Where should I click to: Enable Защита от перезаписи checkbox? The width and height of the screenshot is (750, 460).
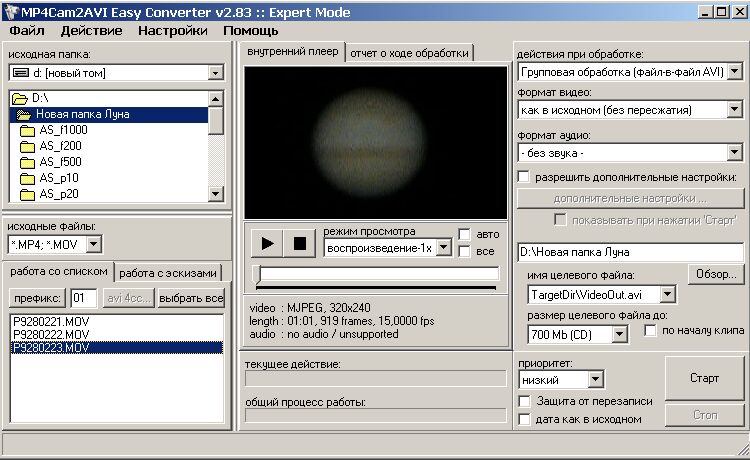tap(524, 401)
